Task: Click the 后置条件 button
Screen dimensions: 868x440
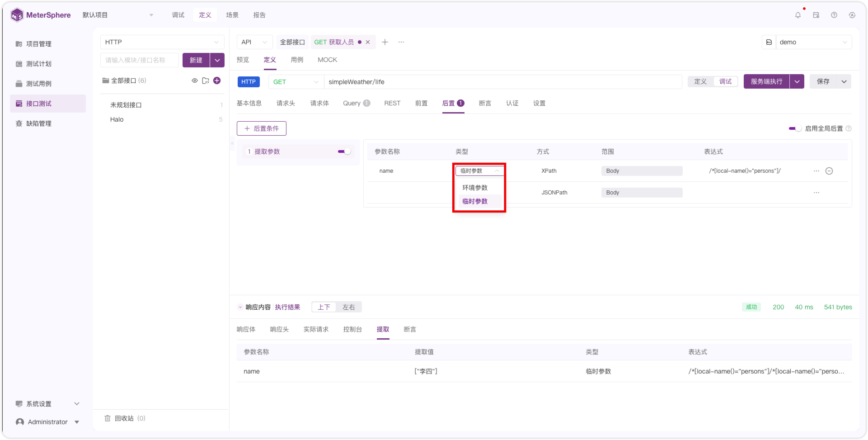Action: coord(262,128)
